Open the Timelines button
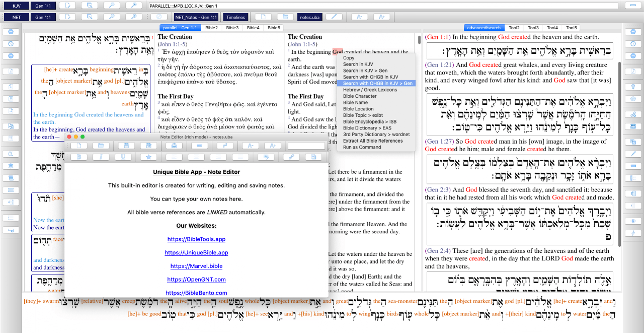Viewport: 644px width, 333px height. tap(235, 17)
